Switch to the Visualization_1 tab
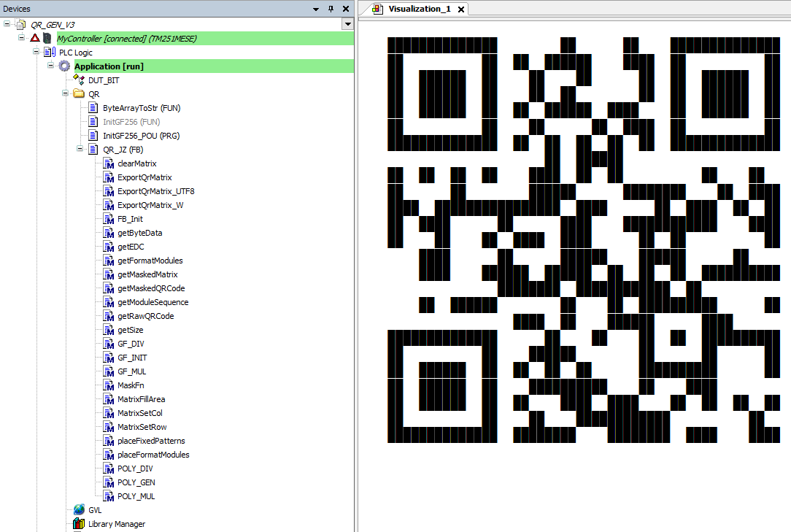This screenshot has width=791, height=532. coord(419,9)
